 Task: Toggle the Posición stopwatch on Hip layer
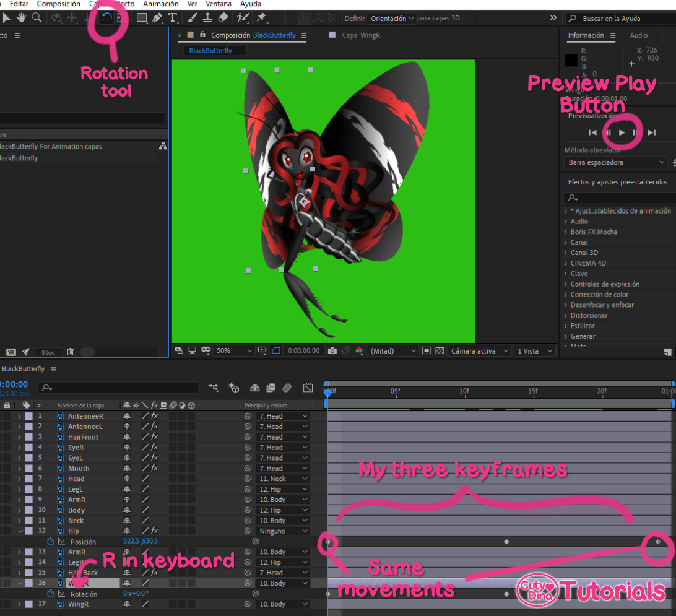pyautogui.click(x=51, y=541)
